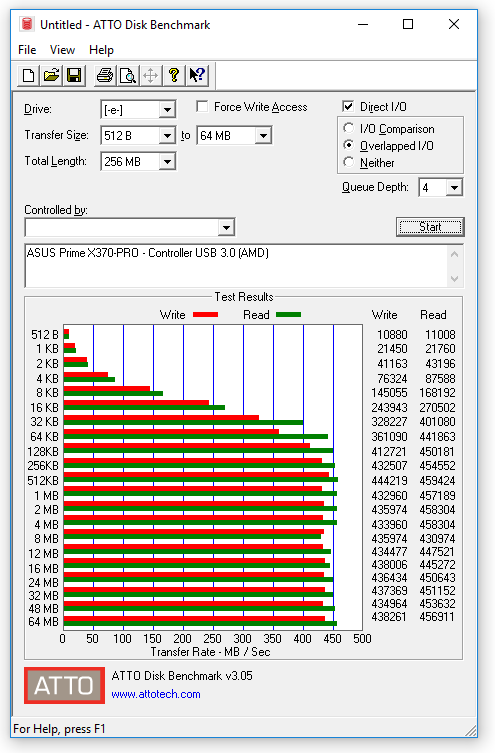Click the yellow question mark About icon
Screen dimensions: 495x753
click(x=174, y=75)
